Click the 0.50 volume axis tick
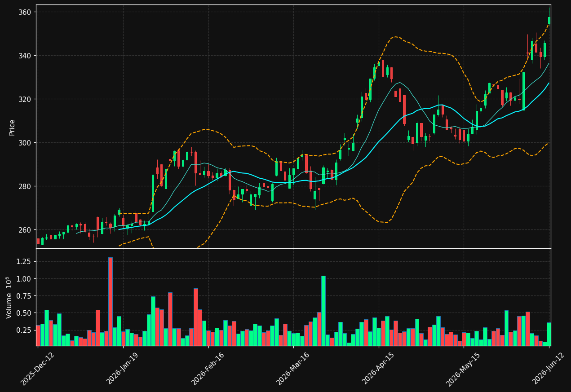Viewport: 571px width, 392px height. [23, 313]
